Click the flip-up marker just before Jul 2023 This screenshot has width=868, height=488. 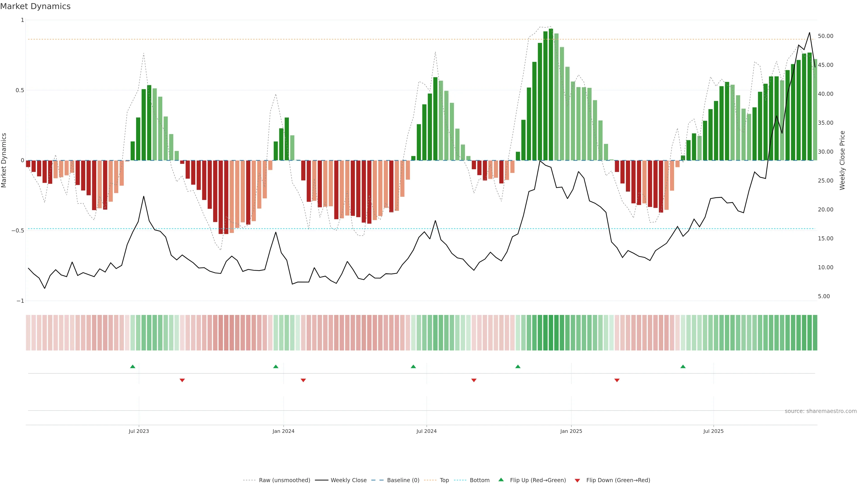point(132,366)
